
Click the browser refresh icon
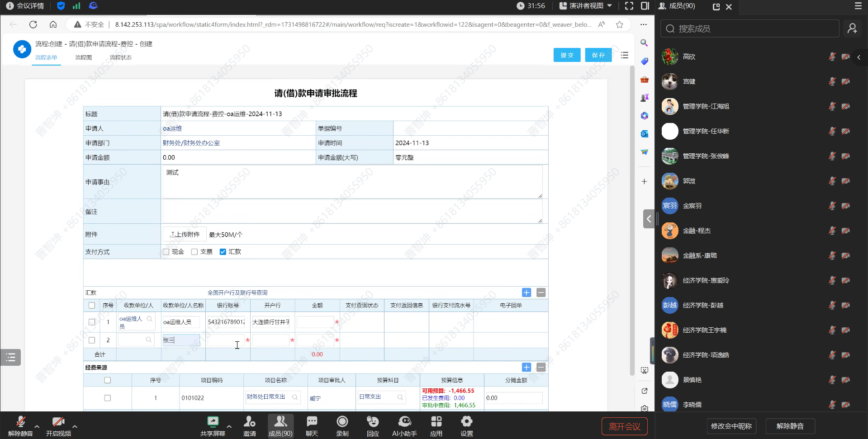coord(33,24)
